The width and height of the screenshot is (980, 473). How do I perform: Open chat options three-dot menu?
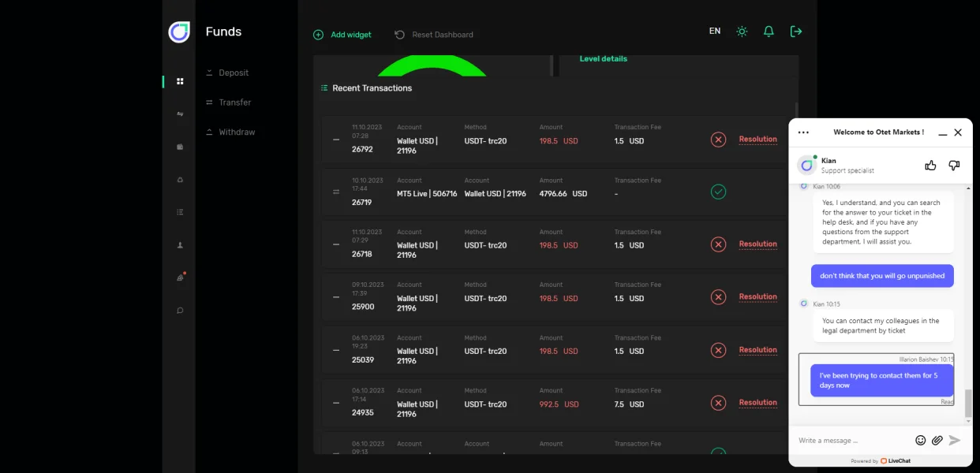coord(803,132)
